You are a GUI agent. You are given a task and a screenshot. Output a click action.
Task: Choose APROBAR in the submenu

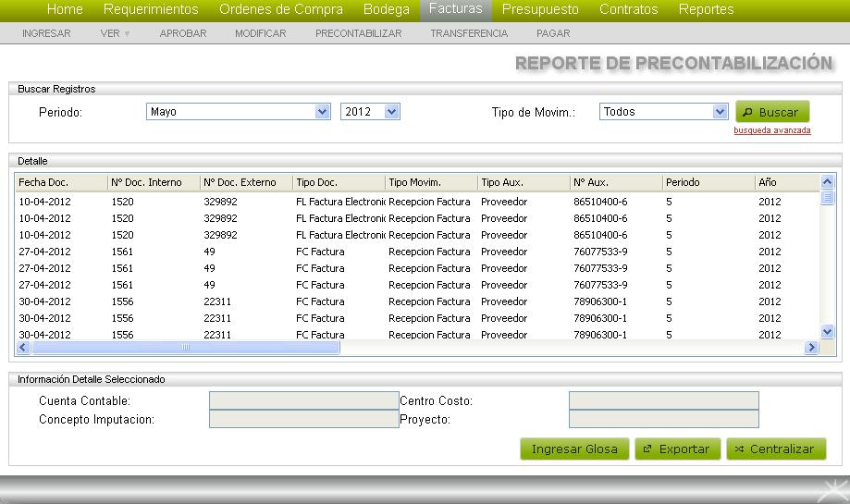pos(183,33)
